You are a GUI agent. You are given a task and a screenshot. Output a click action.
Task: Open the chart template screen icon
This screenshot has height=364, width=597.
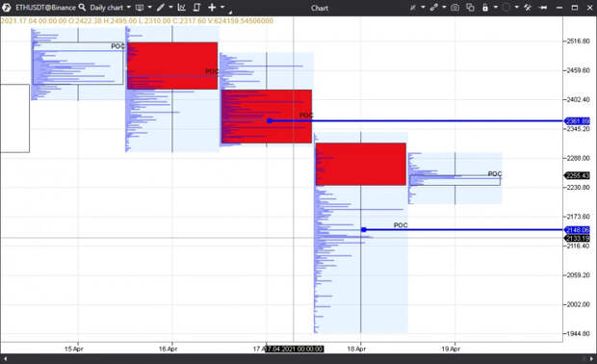coord(140,8)
